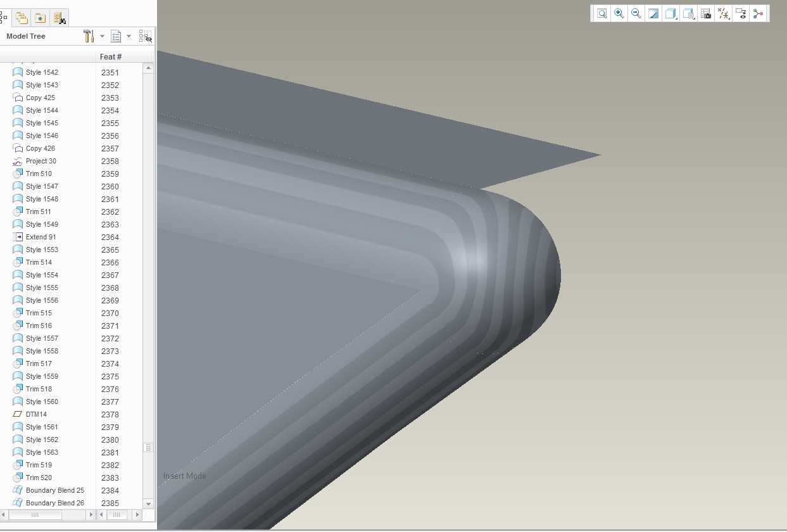
Task: Click the Zoom Out magnifier icon
Action: click(636, 13)
